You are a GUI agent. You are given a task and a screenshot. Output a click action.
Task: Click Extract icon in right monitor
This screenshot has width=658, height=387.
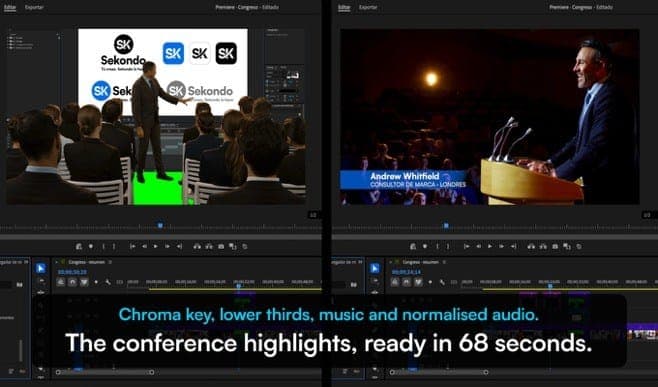point(543,246)
